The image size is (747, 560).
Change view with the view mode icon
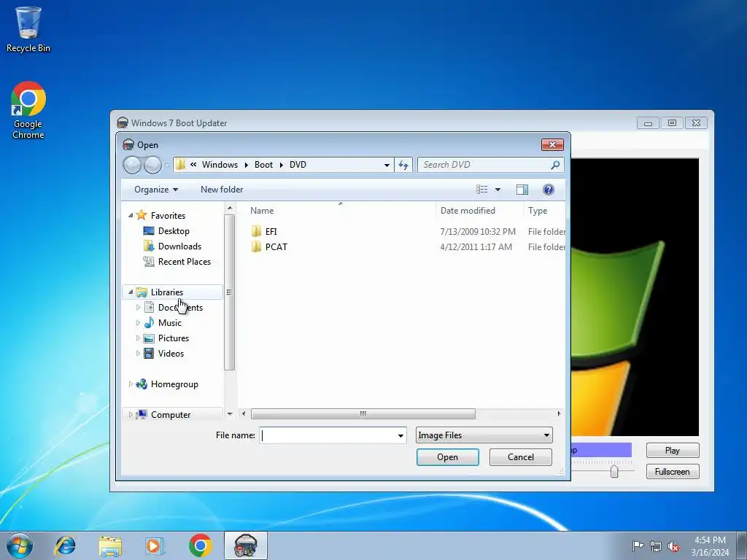(481, 190)
